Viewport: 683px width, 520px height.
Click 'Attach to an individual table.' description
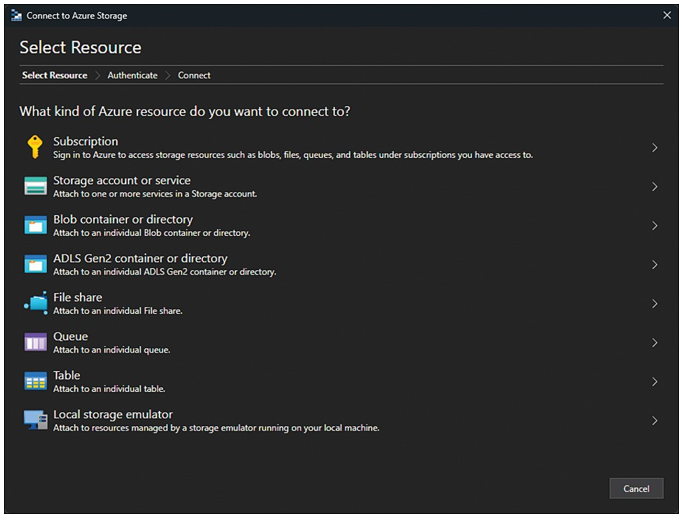[x=109, y=389]
